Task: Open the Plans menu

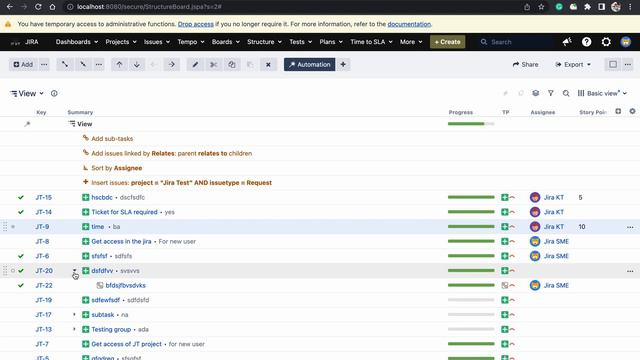Action: coord(331,42)
